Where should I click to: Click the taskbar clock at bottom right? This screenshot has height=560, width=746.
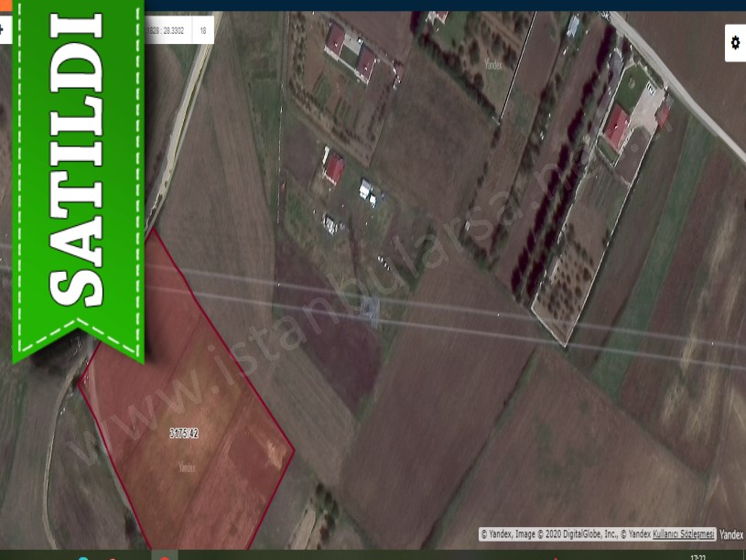699,555
